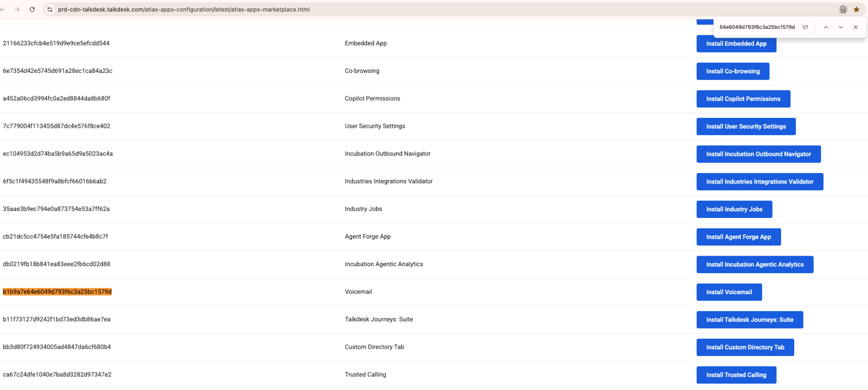868x390 pixels.
Task: Select ID b11f73127d9242f1bd73ed3db86ae7ea
Action: pyautogui.click(x=56, y=319)
